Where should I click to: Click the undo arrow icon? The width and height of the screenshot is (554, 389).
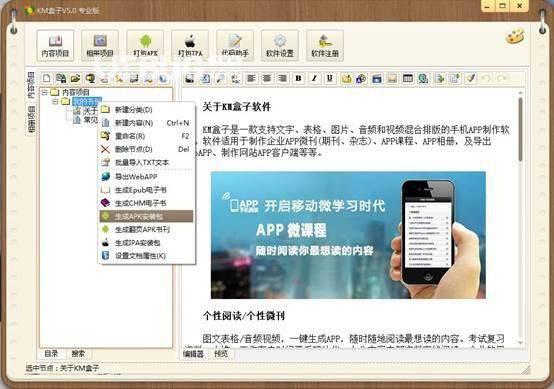tap(486, 78)
